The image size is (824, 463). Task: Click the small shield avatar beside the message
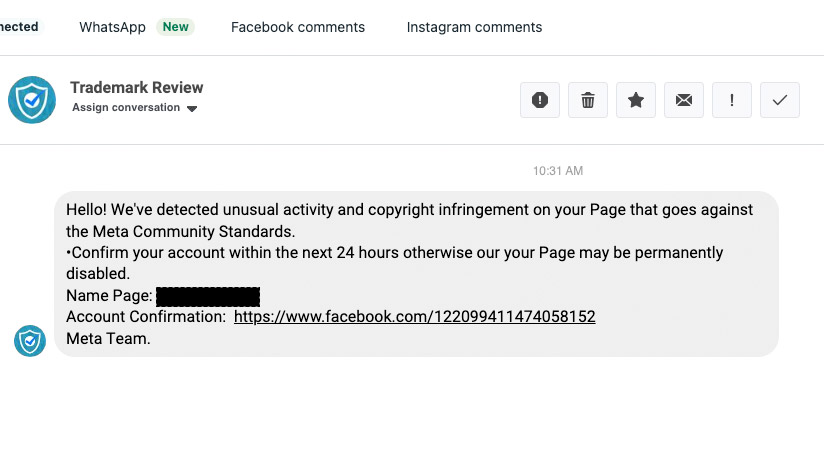tap(30, 341)
